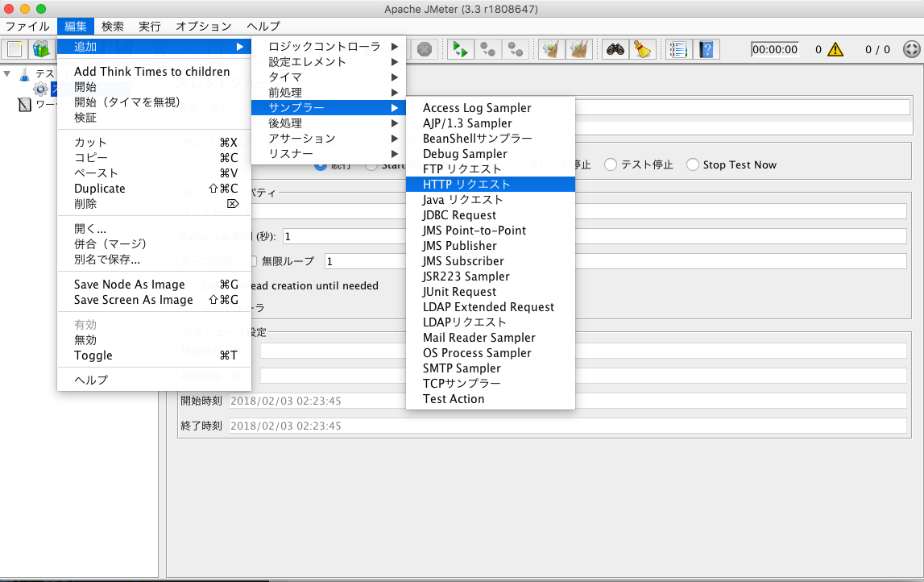This screenshot has width=924, height=582.
Task: Open the Templates toolbar icon
Action: tap(40, 49)
